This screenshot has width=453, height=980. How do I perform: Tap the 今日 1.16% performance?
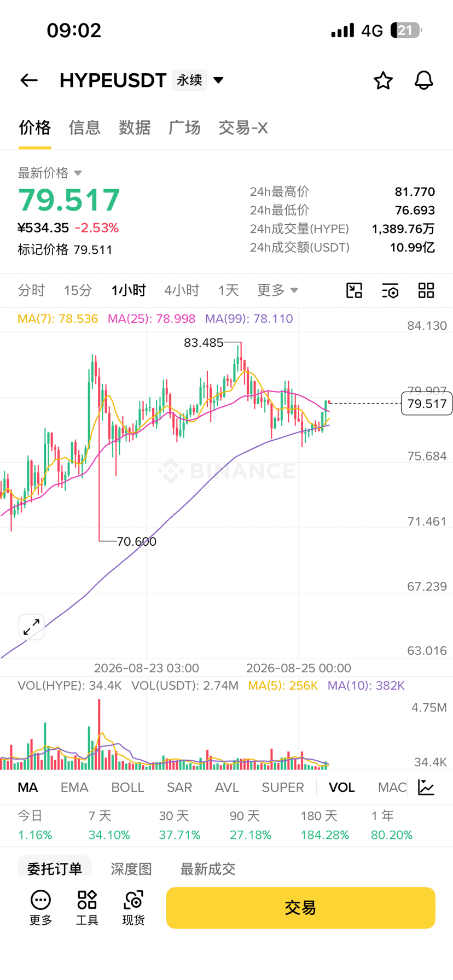click(x=35, y=825)
